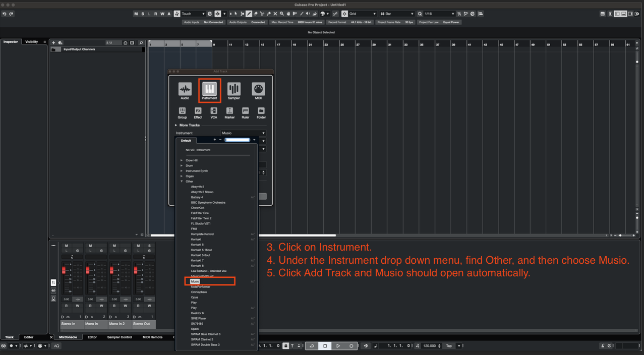The height and width of the screenshot is (355, 644).
Task: Choose the Marker track icon
Action: (x=229, y=111)
